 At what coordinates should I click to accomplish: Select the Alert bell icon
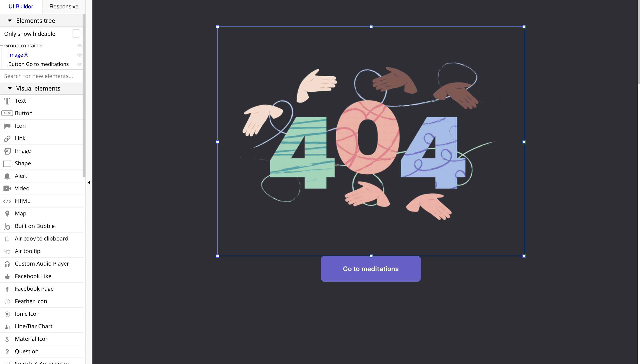click(7, 176)
